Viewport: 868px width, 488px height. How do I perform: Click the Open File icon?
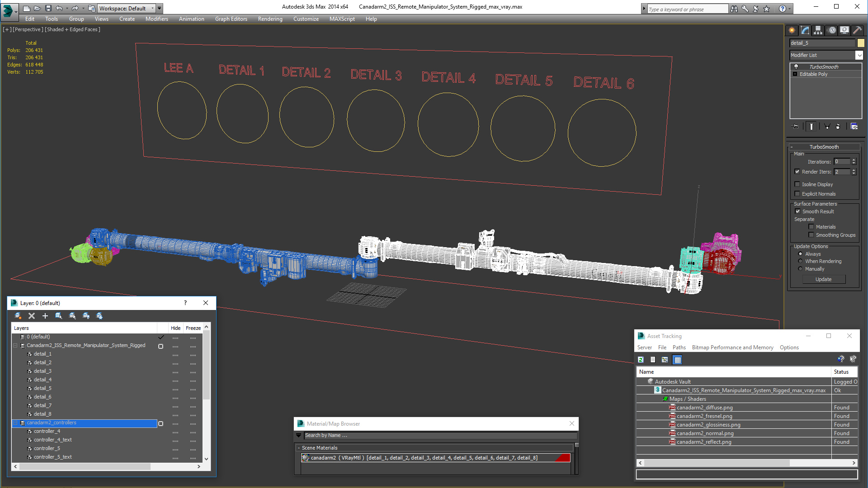pyautogui.click(x=38, y=8)
